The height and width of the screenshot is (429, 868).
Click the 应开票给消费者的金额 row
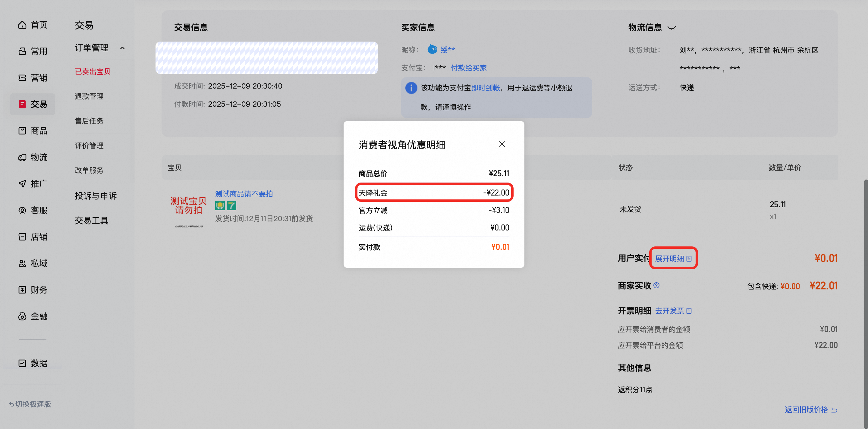(x=728, y=329)
